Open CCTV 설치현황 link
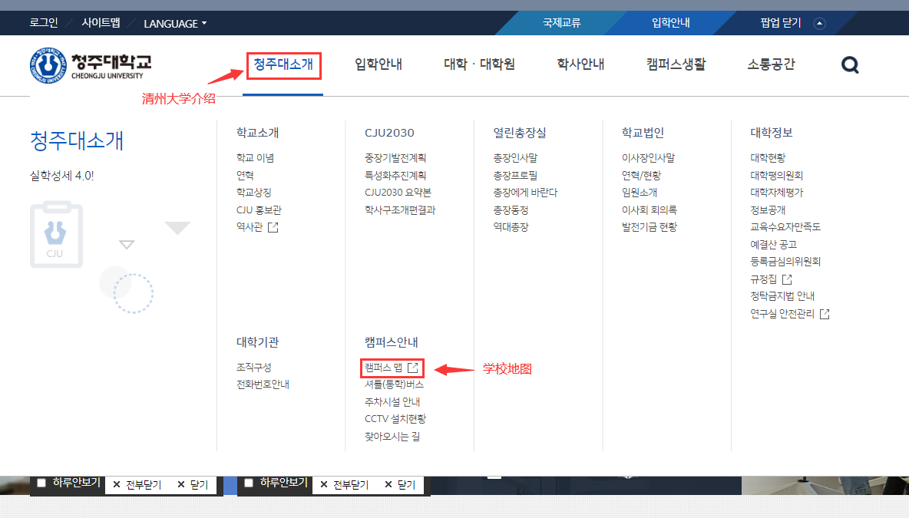The image size is (910, 519). [395, 419]
